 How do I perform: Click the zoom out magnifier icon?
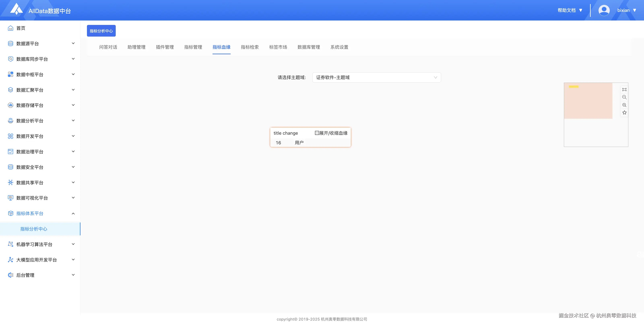[624, 97]
